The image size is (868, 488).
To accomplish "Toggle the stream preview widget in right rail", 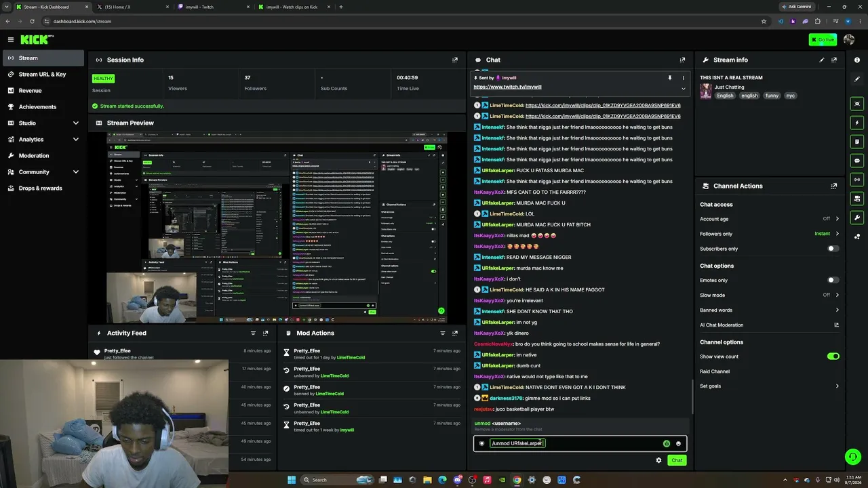I will click(x=857, y=104).
